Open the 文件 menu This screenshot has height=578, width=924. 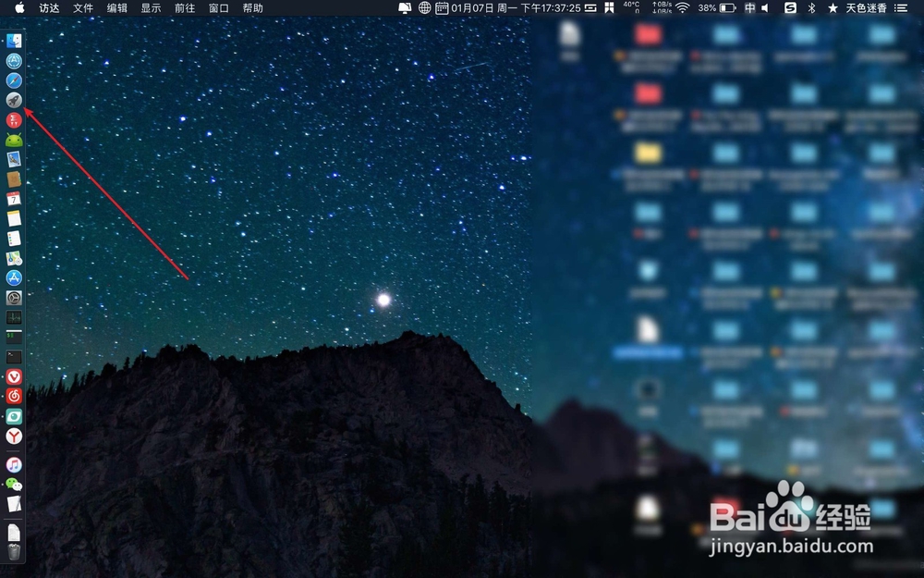coord(83,7)
